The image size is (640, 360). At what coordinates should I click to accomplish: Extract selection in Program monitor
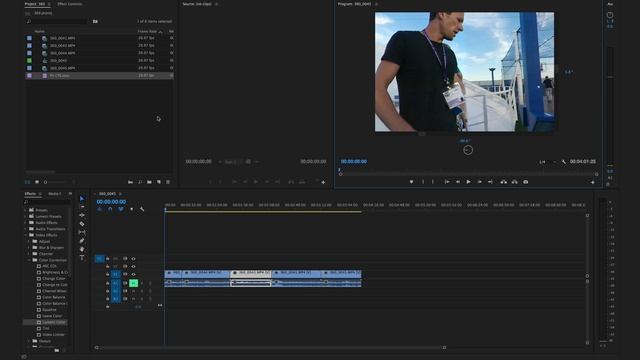tap(515, 182)
